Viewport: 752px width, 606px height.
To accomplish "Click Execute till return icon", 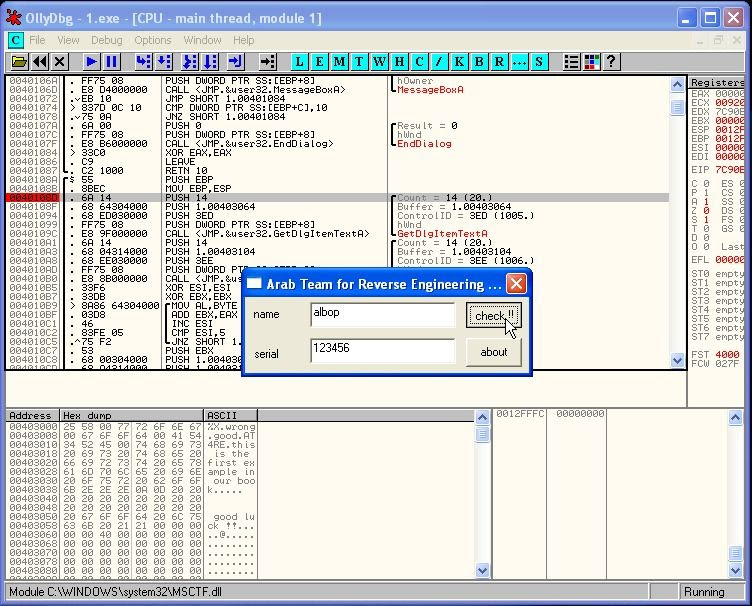I will click(235, 61).
